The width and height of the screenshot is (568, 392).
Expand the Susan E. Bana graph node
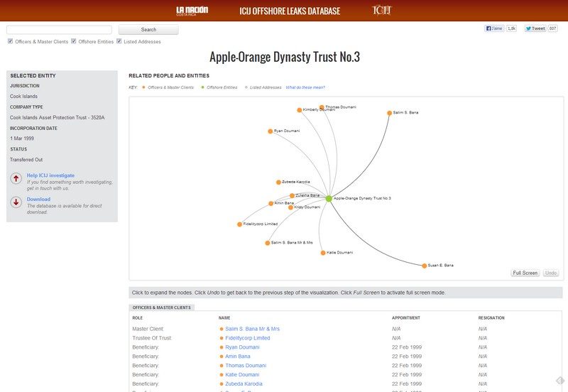click(x=424, y=266)
